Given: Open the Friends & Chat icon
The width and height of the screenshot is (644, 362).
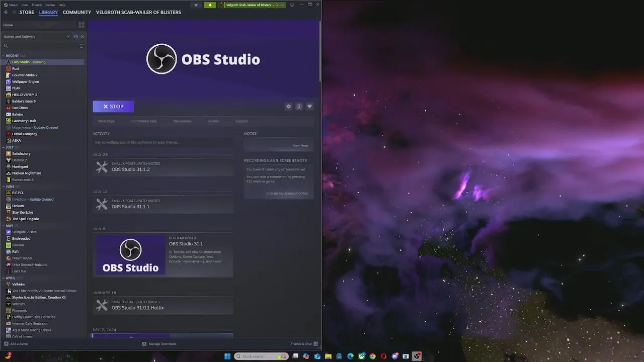Looking at the screenshot, I should (315, 344).
